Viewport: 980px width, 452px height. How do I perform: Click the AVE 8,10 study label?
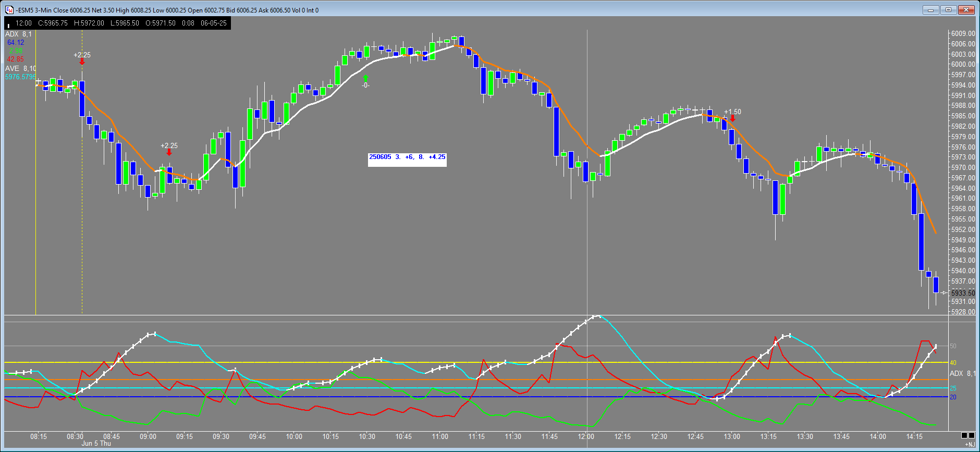(x=20, y=68)
